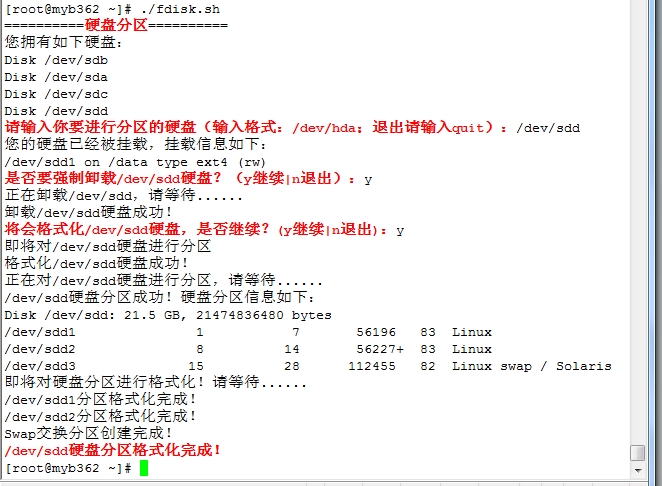This screenshot has width=662, height=486.
Task: Click the 'Disk /dev/sda' line
Action: pos(56,77)
